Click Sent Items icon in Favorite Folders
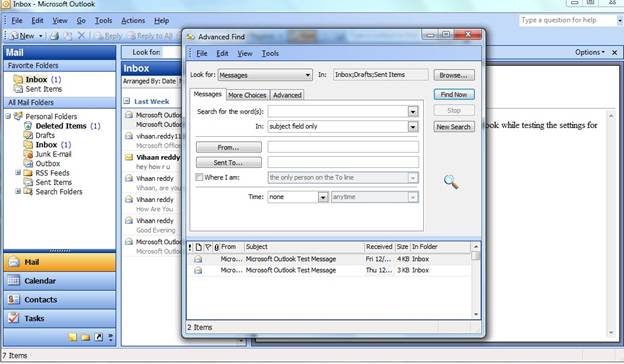The height and width of the screenshot is (364, 624). click(18, 89)
